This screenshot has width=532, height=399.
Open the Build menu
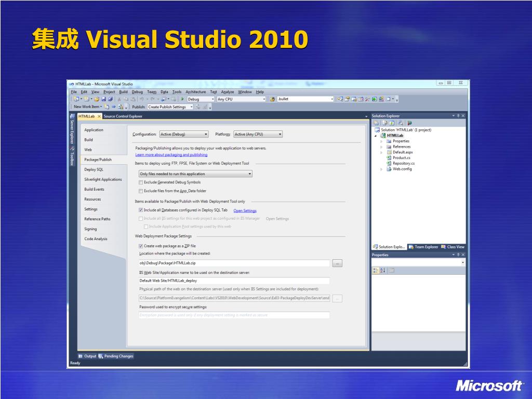pos(123,92)
